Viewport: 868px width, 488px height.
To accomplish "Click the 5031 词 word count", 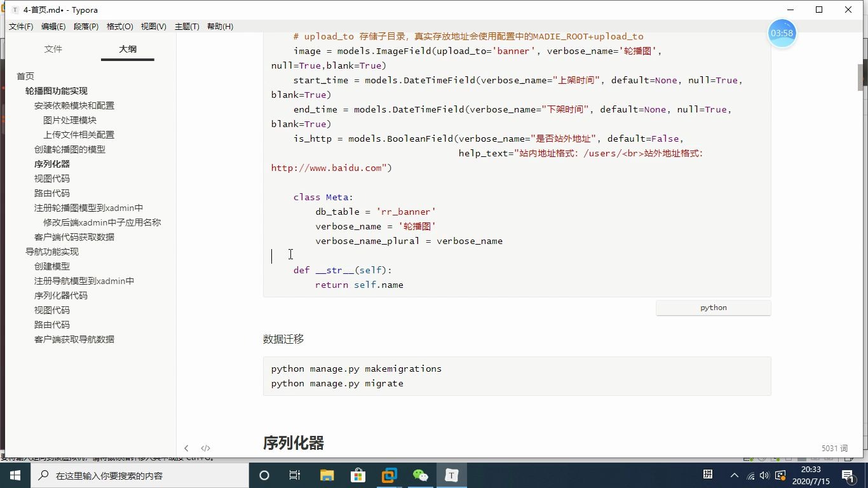I will [834, 448].
